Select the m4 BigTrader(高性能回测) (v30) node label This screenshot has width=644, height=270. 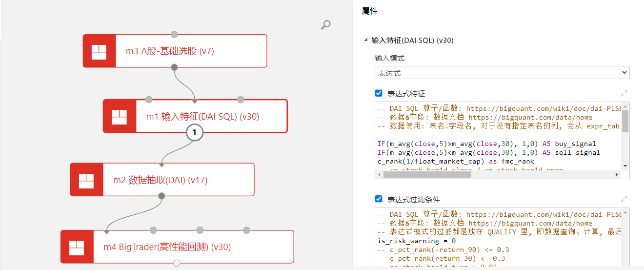point(167,247)
